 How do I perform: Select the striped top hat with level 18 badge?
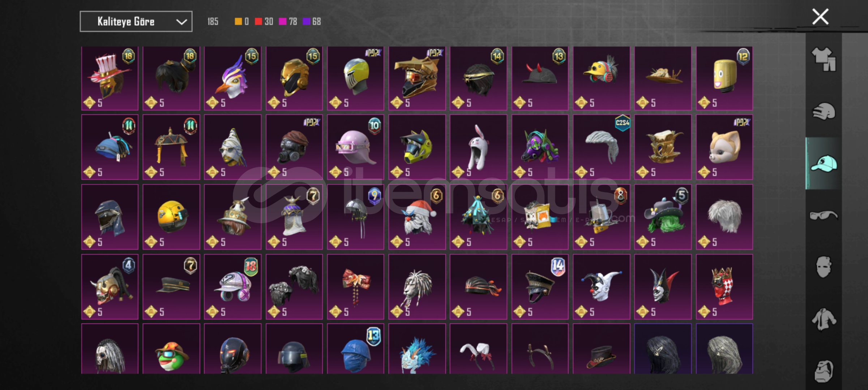click(x=110, y=78)
